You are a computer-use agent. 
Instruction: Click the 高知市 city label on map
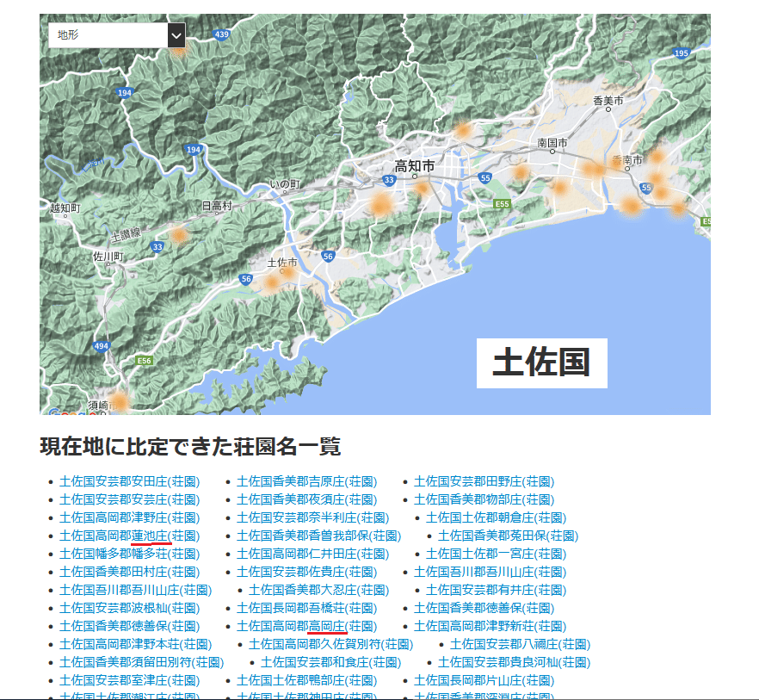[415, 166]
